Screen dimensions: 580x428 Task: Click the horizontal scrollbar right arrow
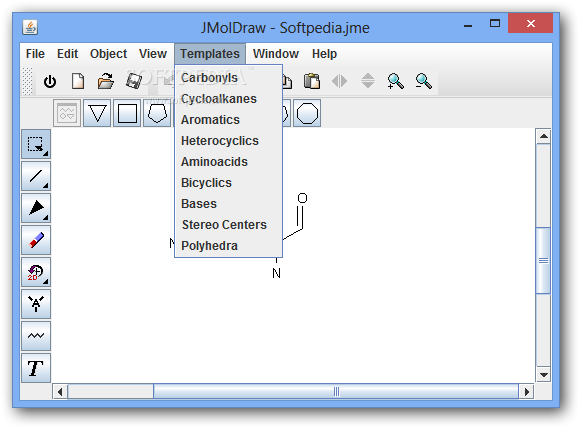(526, 391)
